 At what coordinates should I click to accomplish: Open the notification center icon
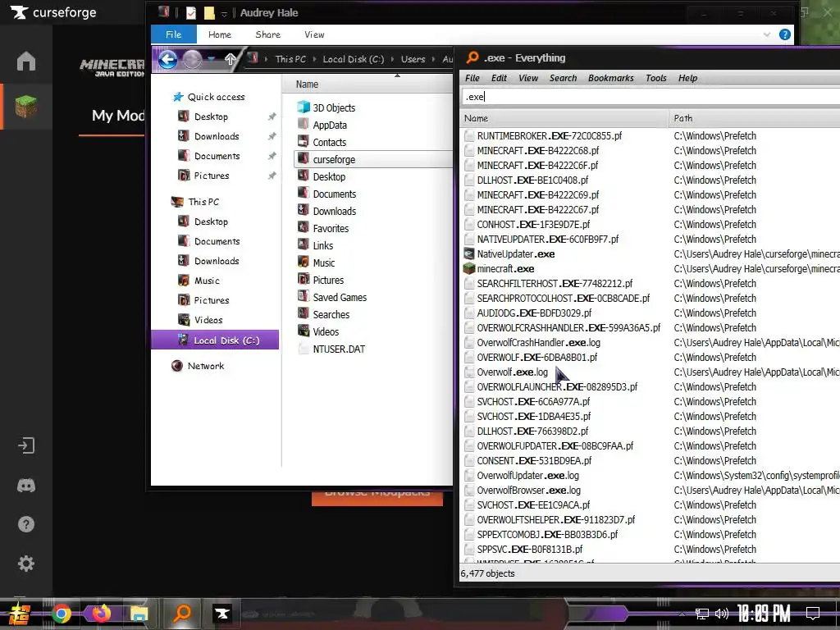[813, 614]
